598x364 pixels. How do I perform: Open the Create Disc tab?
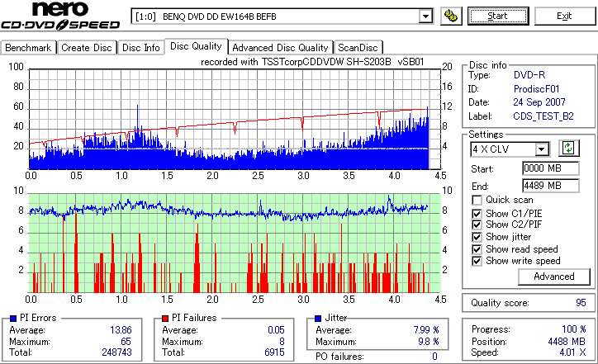coord(87,48)
